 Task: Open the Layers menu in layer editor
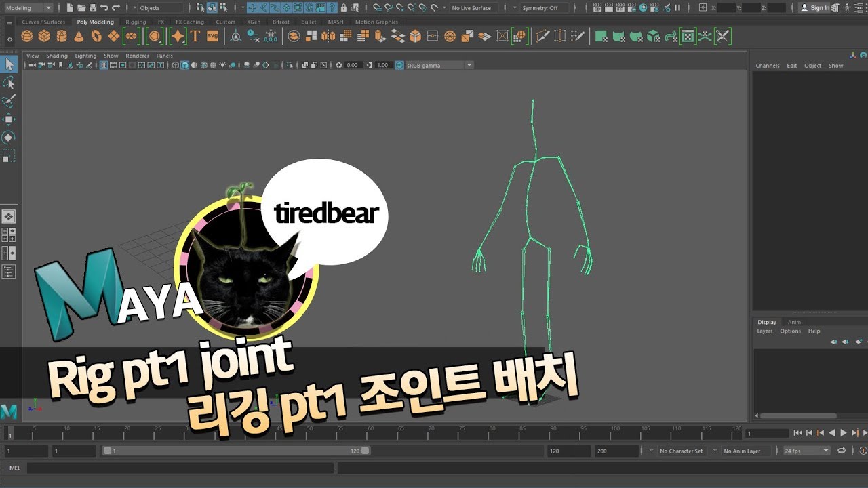pos(765,331)
